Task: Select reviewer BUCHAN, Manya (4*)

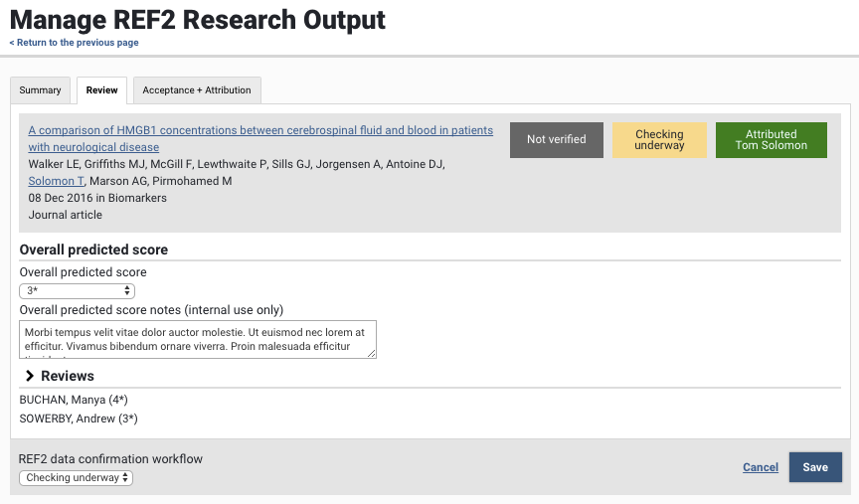Action: tap(74, 400)
